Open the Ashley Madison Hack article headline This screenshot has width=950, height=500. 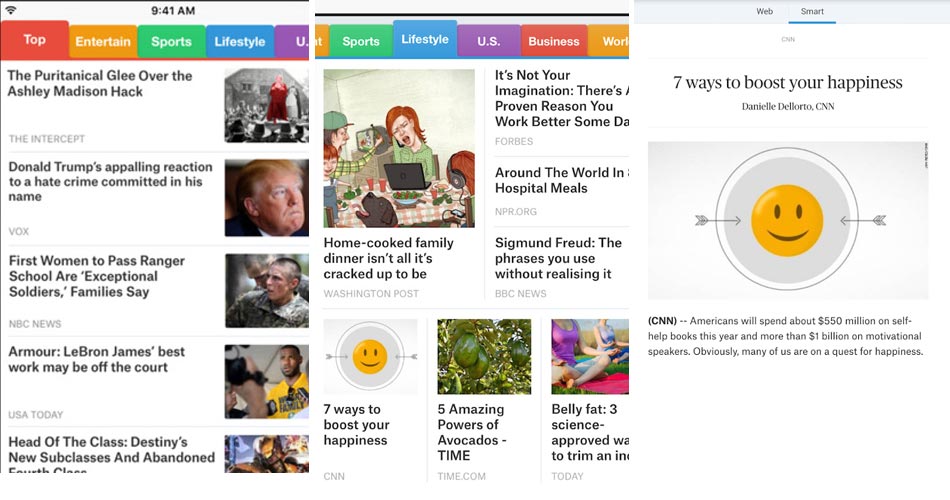[x=100, y=84]
